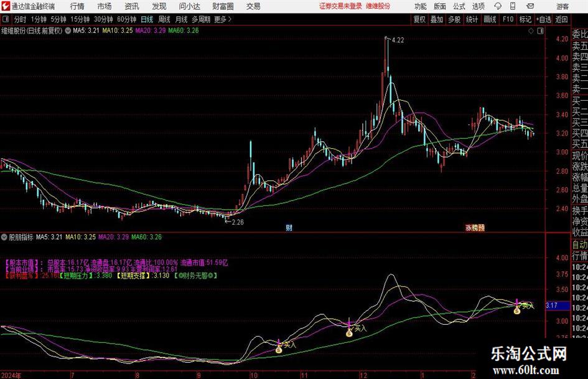Expand the main chart indicator dropdown arrow
This screenshot has width=588, height=379.
coord(68,30)
